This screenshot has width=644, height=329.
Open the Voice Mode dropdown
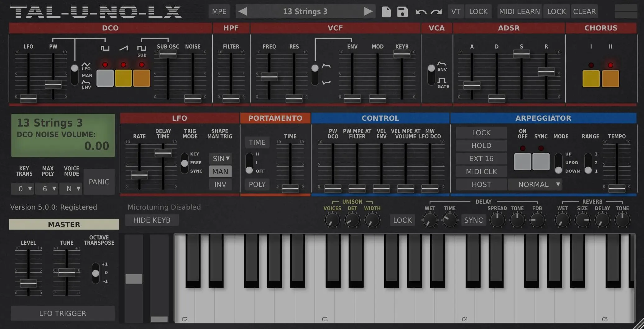tap(71, 189)
